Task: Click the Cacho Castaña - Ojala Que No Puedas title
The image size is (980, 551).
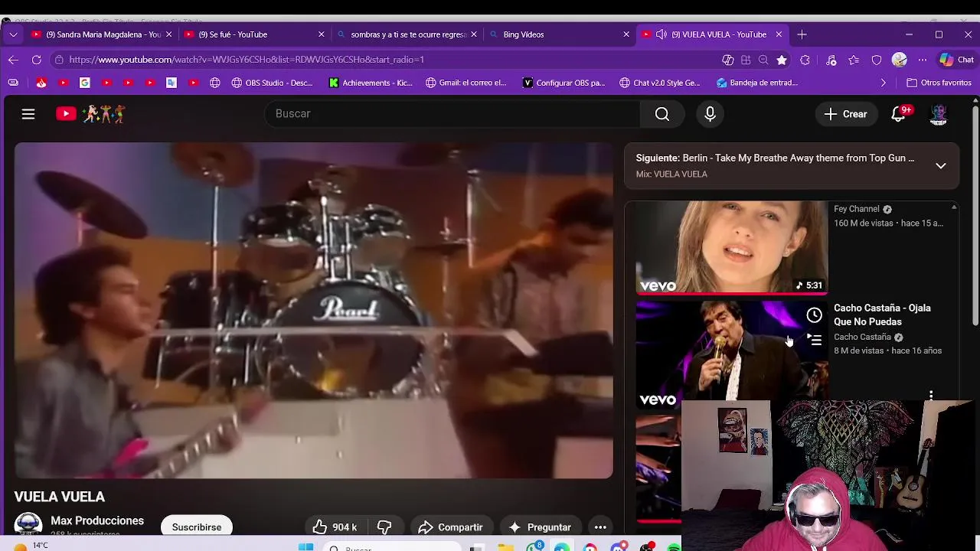Action: tap(882, 315)
